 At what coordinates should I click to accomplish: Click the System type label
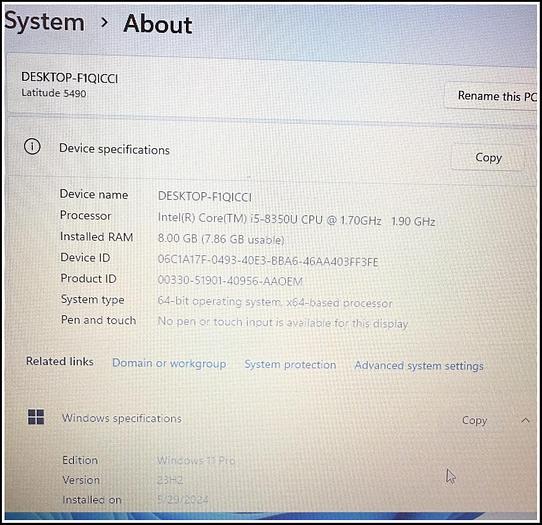(92, 299)
